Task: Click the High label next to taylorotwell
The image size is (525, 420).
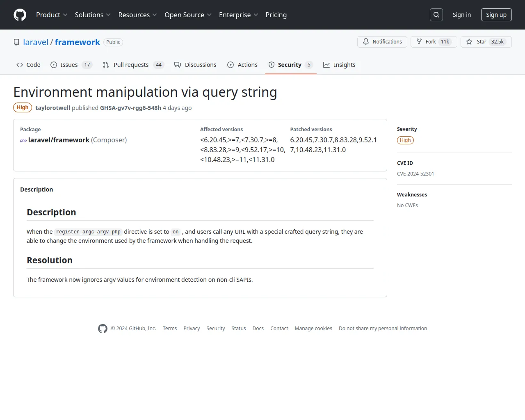Action: tap(23, 107)
